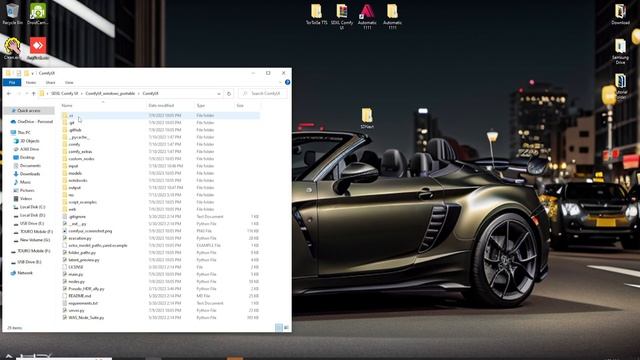
Task: Navigate to ComfyUI_windows_portable breadcrumb
Action: pos(110,93)
